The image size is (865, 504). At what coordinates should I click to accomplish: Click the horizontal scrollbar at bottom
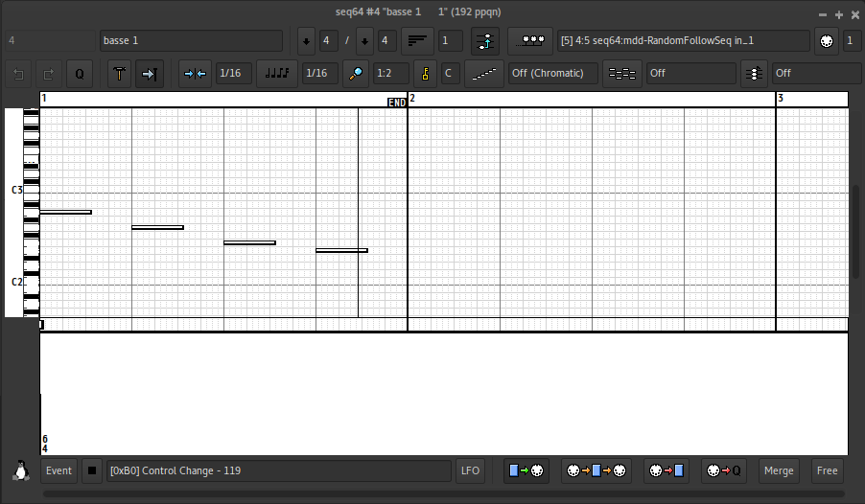coord(444,494)
